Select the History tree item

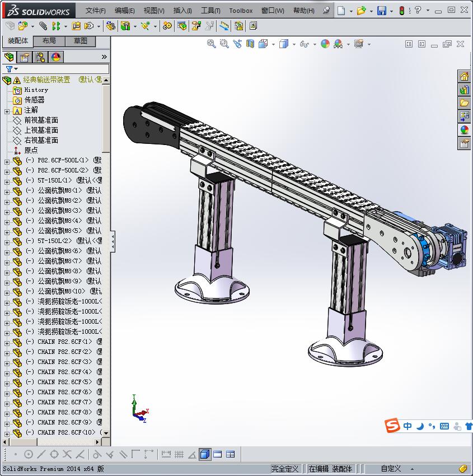(36, 90)
